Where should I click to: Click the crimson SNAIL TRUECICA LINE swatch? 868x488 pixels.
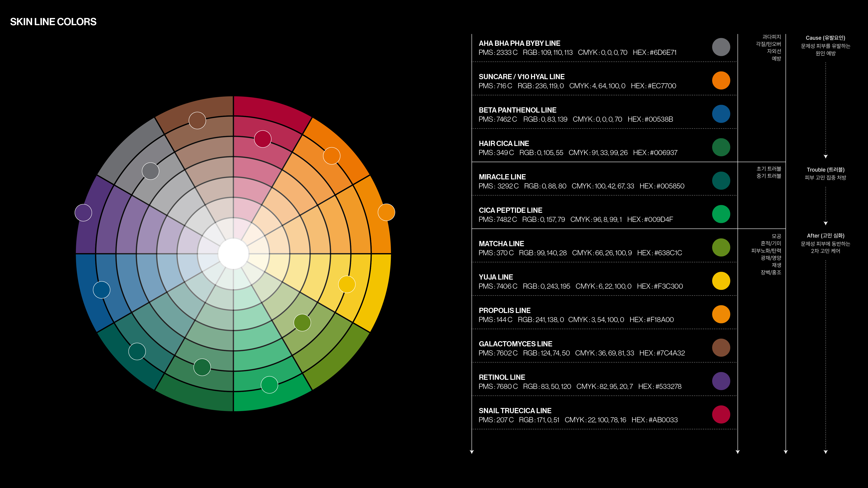tap(721, 414)
